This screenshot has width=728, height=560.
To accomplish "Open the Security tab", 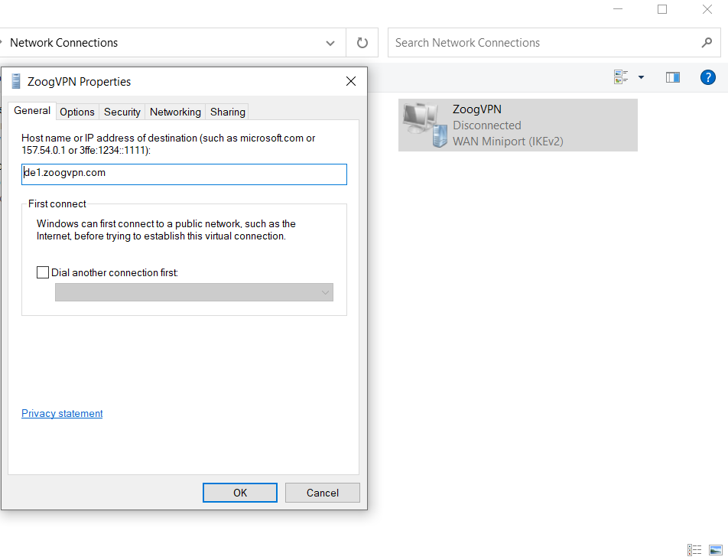I will [x=122, y=112].
